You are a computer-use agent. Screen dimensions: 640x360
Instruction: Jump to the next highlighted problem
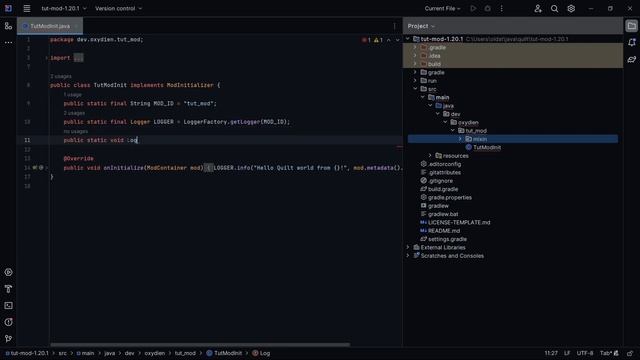tap(397, 40)
